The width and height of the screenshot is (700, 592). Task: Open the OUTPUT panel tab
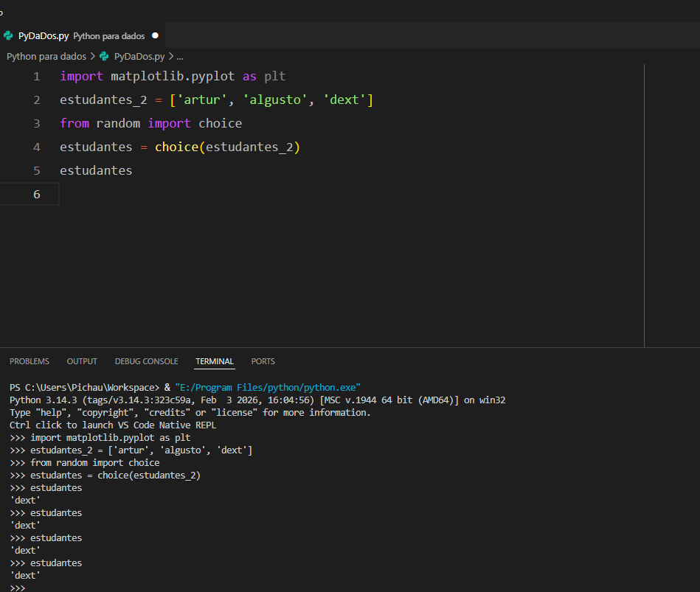[82, 361]
